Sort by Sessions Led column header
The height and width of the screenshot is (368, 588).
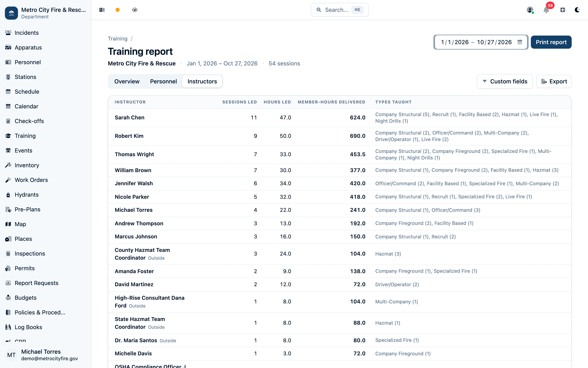[239, 102]
